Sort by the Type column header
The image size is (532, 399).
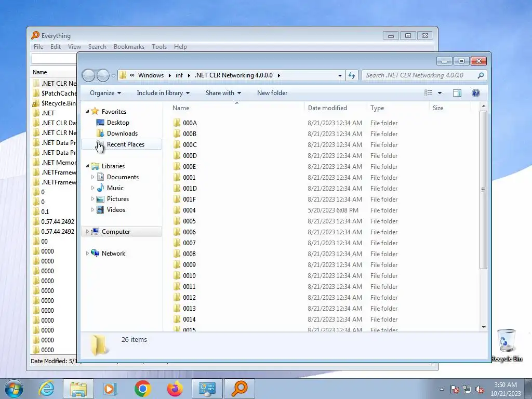398,108
